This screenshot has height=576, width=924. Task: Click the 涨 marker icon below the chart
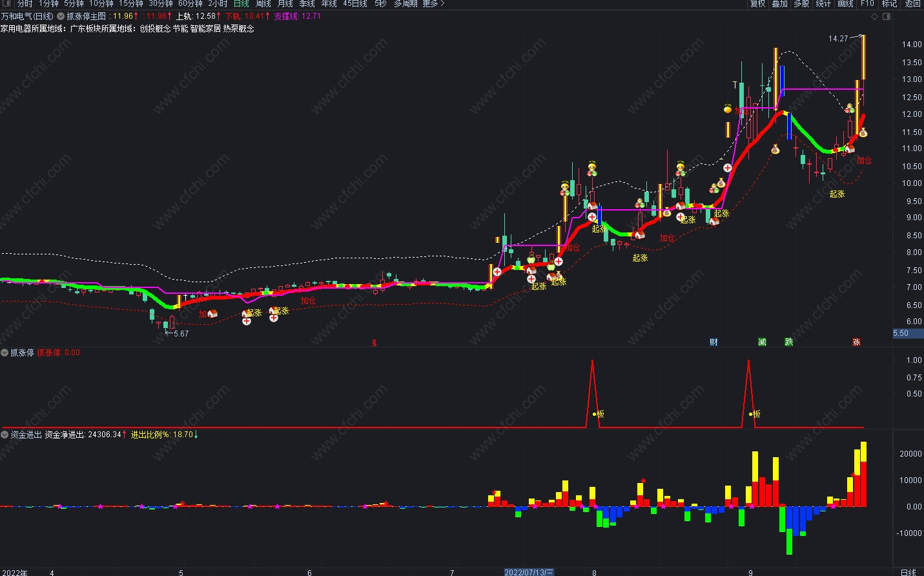(x=856, y=342)
